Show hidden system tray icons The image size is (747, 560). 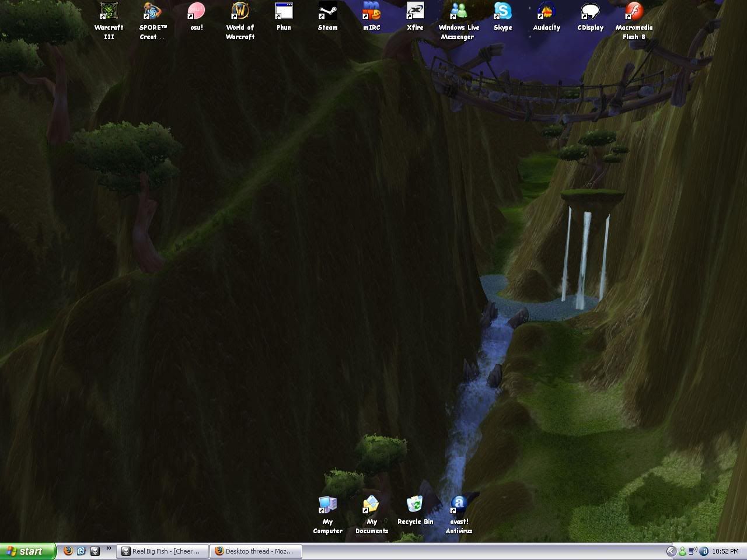(x=671, y=551)
